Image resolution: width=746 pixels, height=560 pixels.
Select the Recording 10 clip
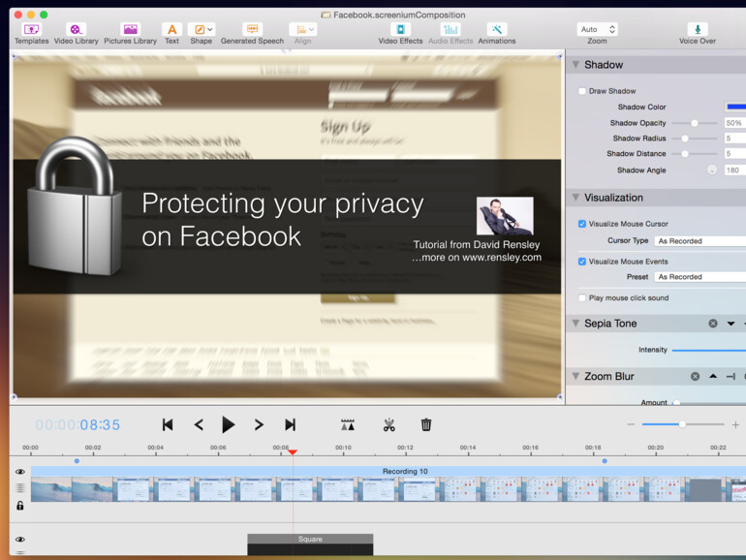(x=389, y=483)
